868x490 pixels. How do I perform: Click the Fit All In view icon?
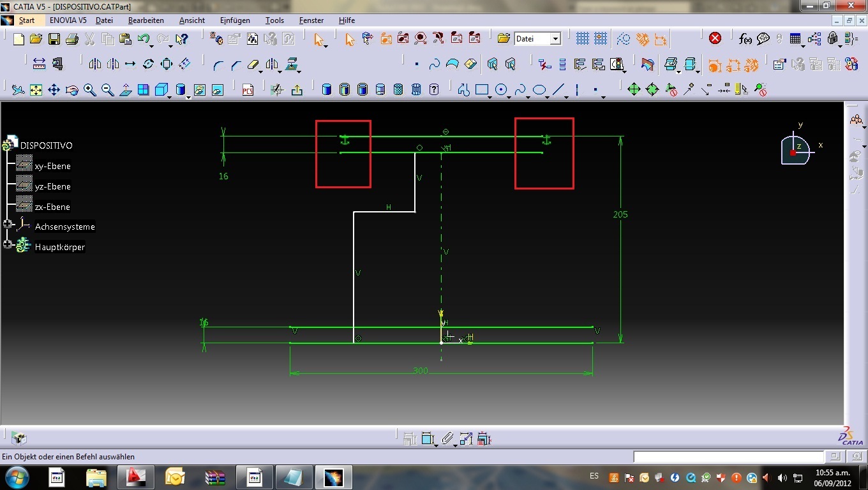click(x=36, y=90)
